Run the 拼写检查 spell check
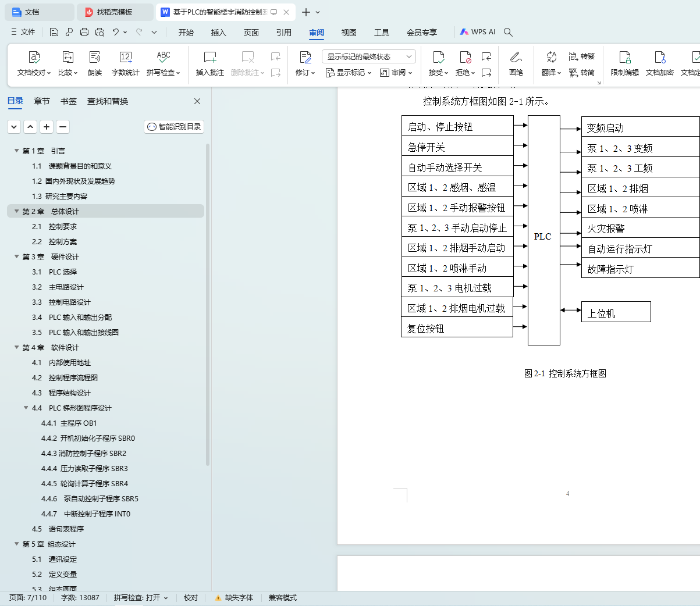Viewport: 700px width, 606px height. click(164, 63)
